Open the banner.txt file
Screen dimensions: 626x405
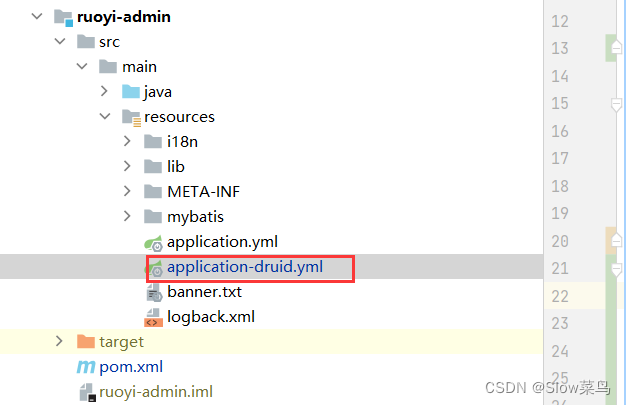[204, 292]
